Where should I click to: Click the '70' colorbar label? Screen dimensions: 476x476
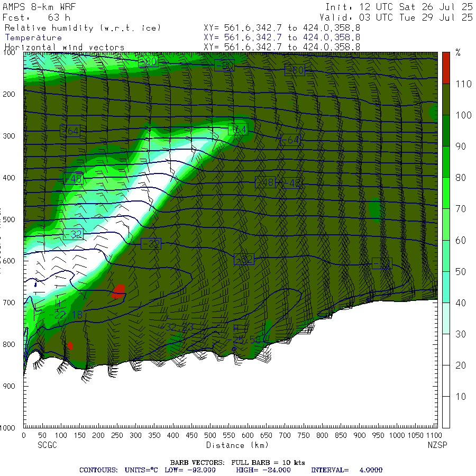coord(461,209)
